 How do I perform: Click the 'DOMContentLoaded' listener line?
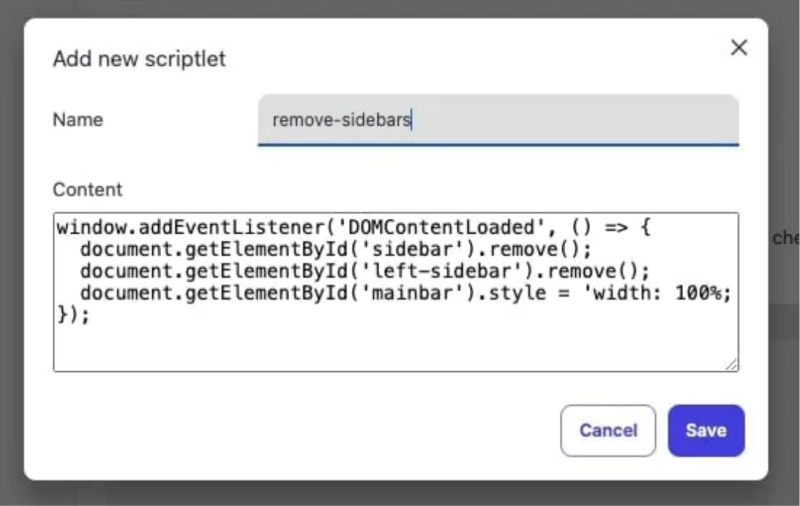[x=354, y=227]
